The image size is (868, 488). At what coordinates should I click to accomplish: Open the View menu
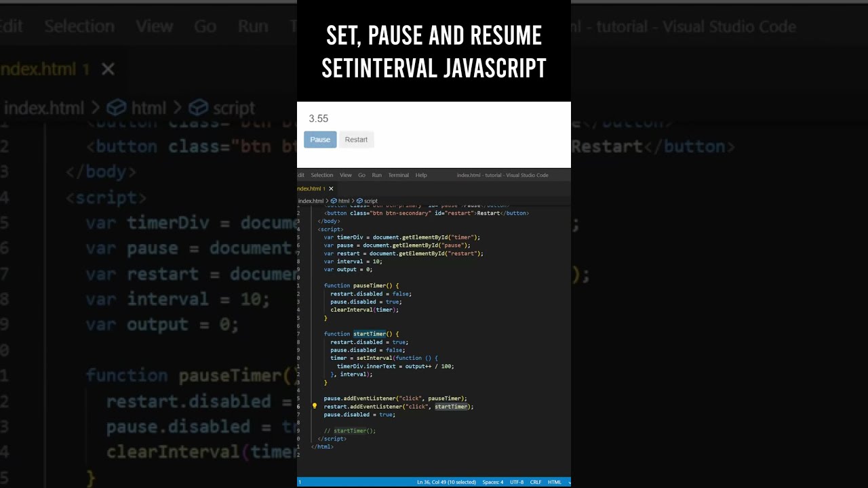click(x=346, y=175)
